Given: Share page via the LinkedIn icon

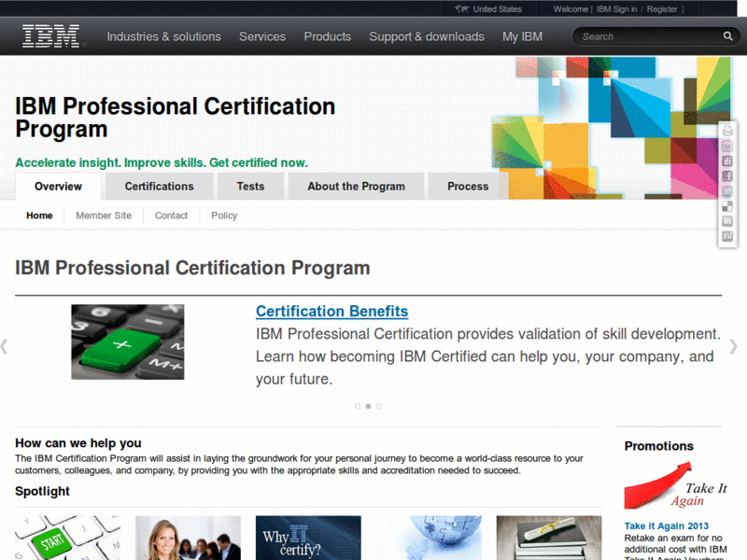Looking at the screenshot, I should pyautogui.click(x=727, y=221).
